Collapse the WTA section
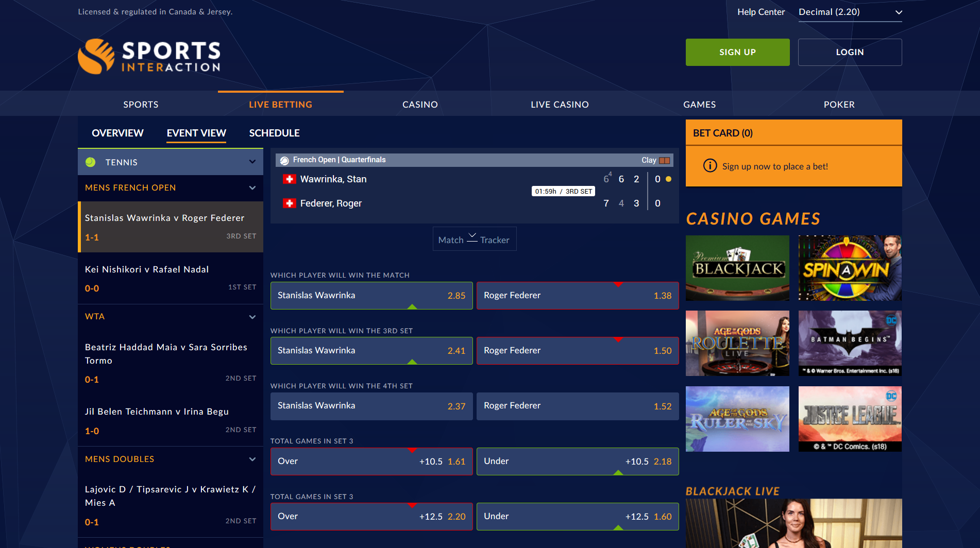 pyautogui.click(x=252, y=317)
